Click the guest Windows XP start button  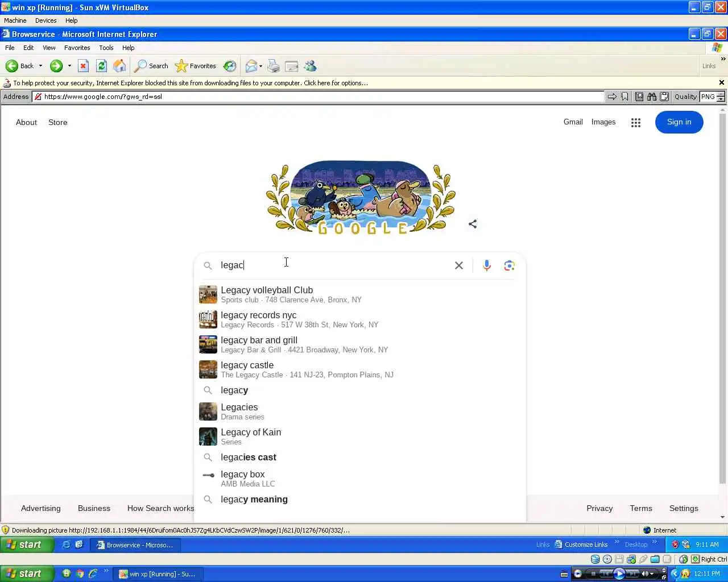click(27, 544)
